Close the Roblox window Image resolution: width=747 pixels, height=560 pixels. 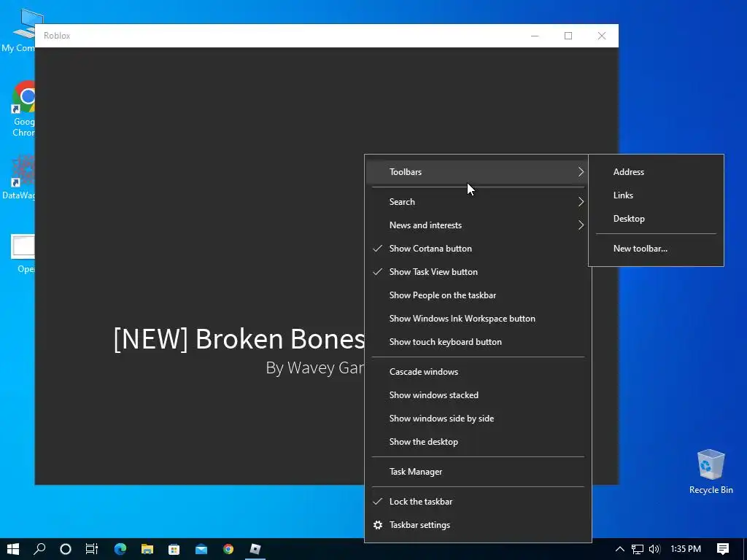pyautogui.click(x=602, y=36)
